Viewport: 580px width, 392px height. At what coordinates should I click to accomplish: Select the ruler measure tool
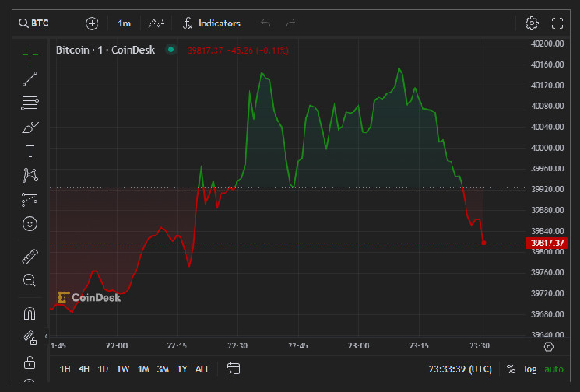pyautogui.click(x=30, y=257)
